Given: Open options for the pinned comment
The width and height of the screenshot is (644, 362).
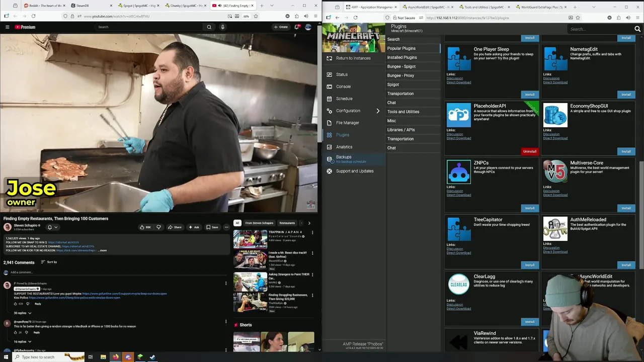Looking at the screenshot, I should pos(226,283).
